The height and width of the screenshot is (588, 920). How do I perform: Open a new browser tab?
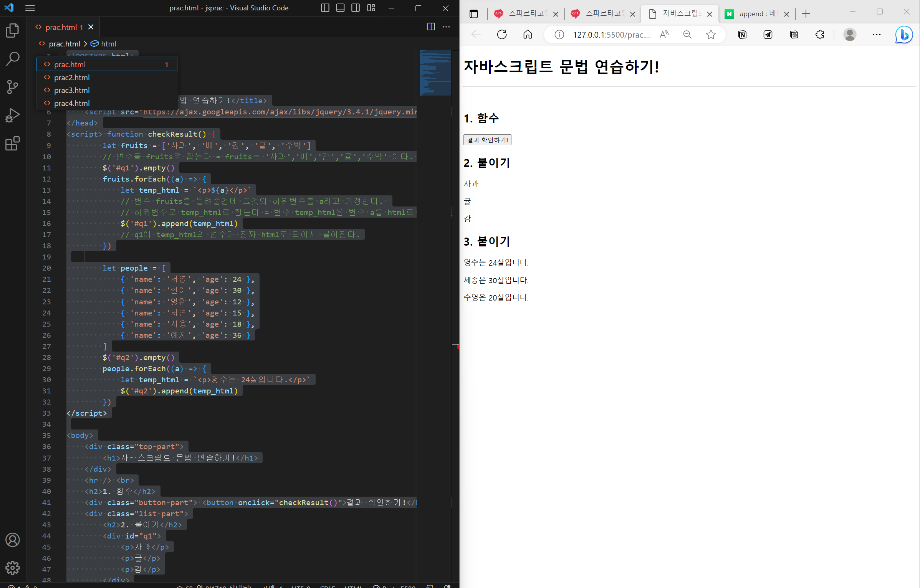pyautogui.click(x=806, y=14)
